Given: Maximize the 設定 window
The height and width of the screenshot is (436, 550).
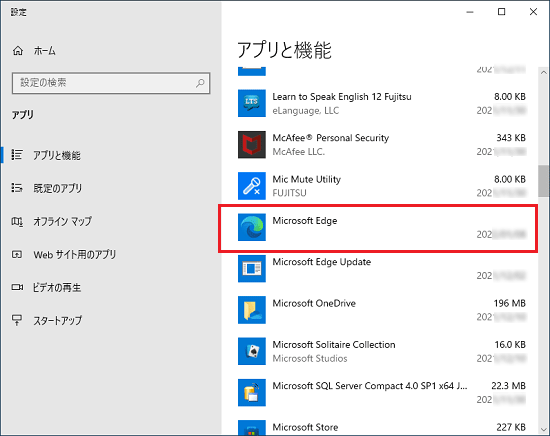Looking at the screenshot, I should (x=502, y=12).
